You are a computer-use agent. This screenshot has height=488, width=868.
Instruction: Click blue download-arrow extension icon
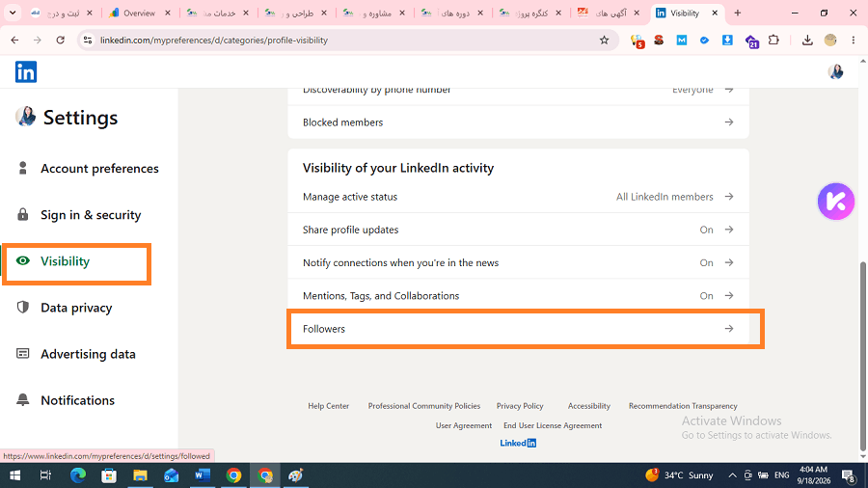(x=727, y=40)
